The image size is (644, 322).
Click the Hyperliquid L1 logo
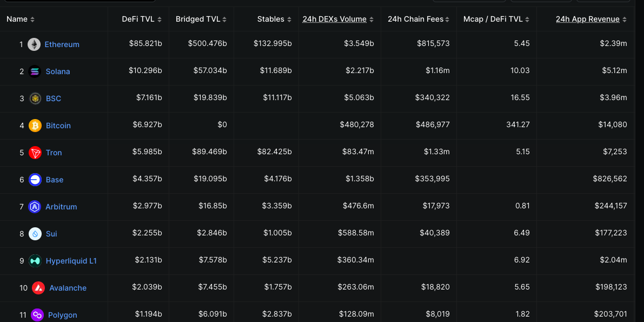tap(34, 260)
